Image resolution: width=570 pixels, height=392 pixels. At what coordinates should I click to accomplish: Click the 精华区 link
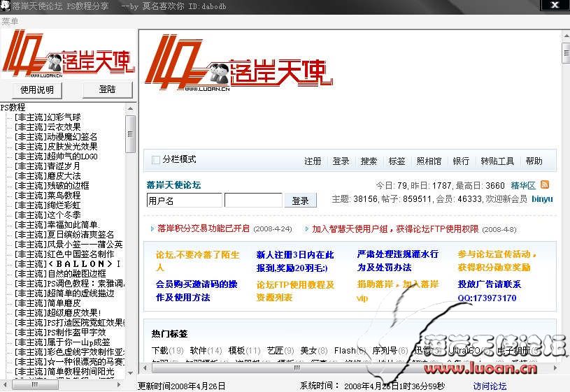point(523,186)
